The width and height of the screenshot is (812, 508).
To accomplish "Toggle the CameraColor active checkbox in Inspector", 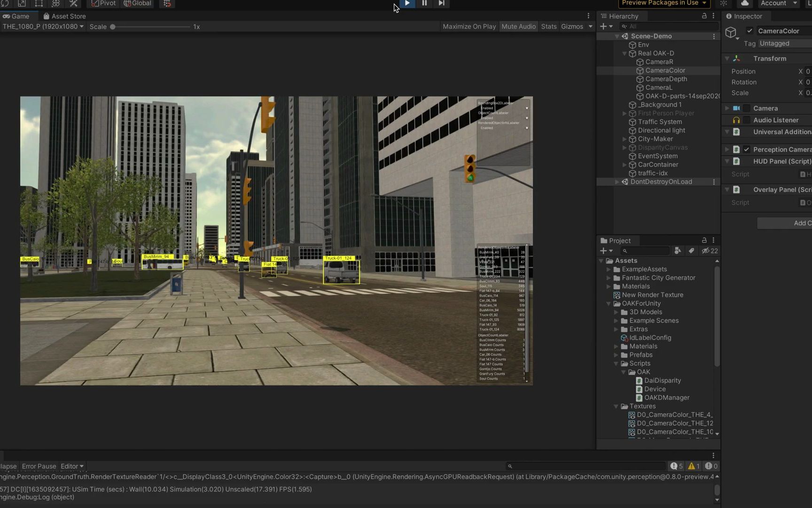I will [x=750, y=31].
